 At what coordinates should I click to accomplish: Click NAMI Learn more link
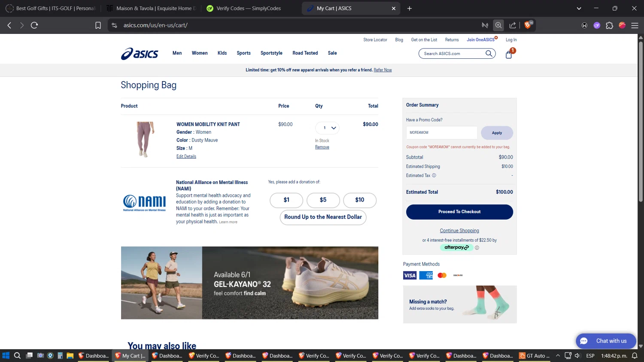228,222
